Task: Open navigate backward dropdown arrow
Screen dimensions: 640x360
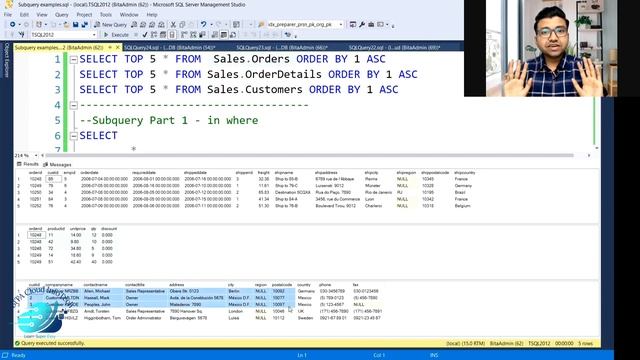Action: pyautogui.click(x=20, y=24)
